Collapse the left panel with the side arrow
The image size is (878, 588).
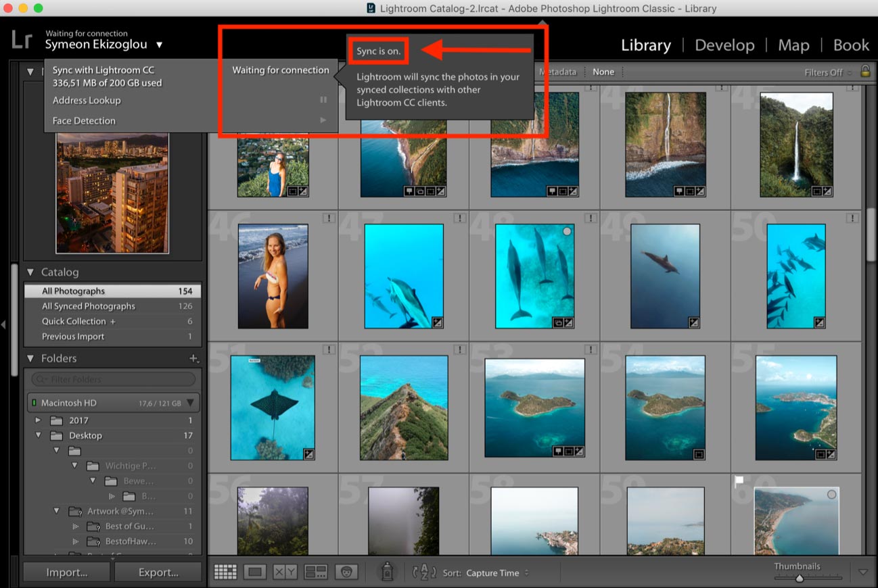click(x=3, y=324)
